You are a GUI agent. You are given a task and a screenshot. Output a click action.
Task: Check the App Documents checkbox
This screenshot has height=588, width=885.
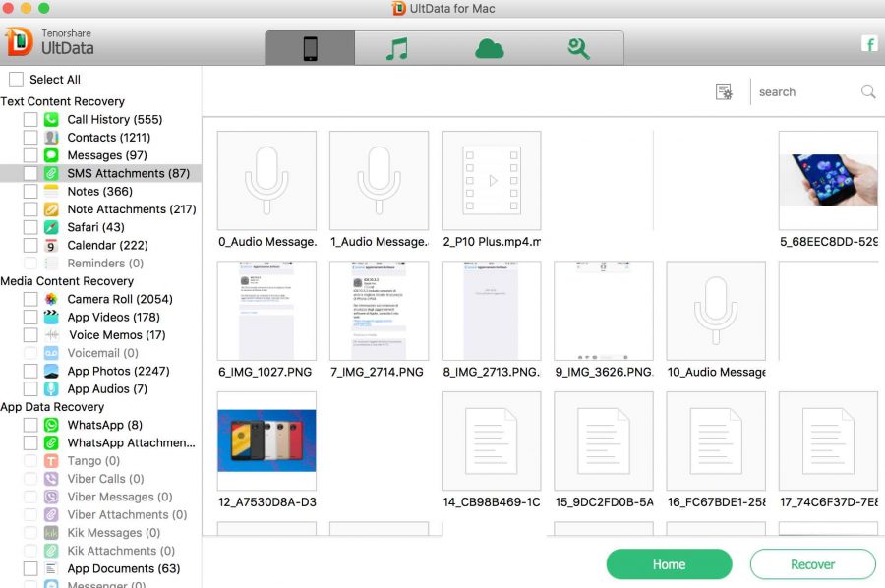30,568
